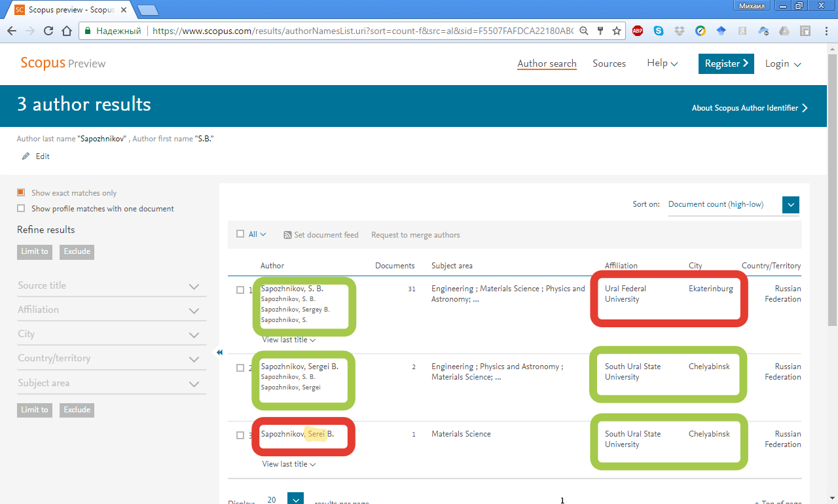
Task: Click the browser address bar
Action: [360, 31]
